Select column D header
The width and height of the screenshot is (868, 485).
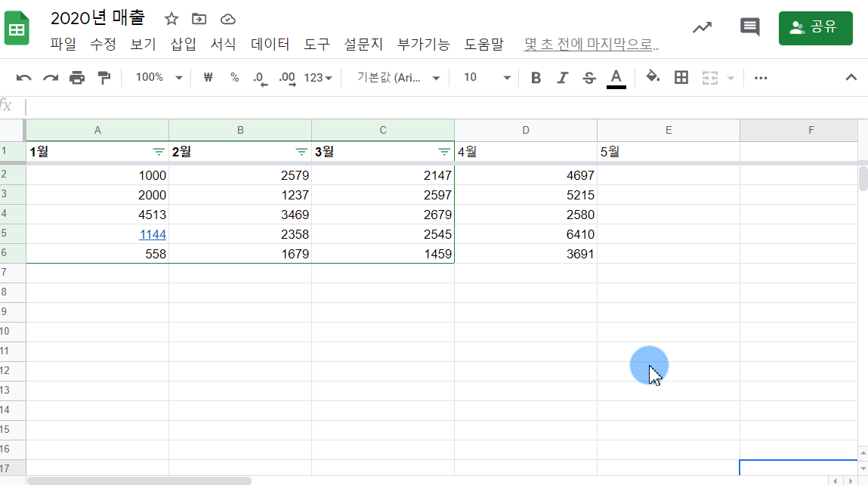pyautogui.click(x=526, y=130)
